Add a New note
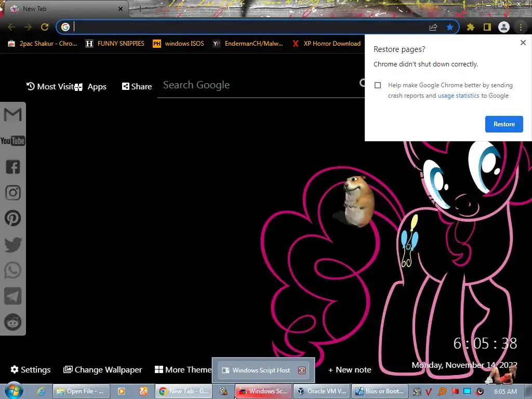 (350, 370)
